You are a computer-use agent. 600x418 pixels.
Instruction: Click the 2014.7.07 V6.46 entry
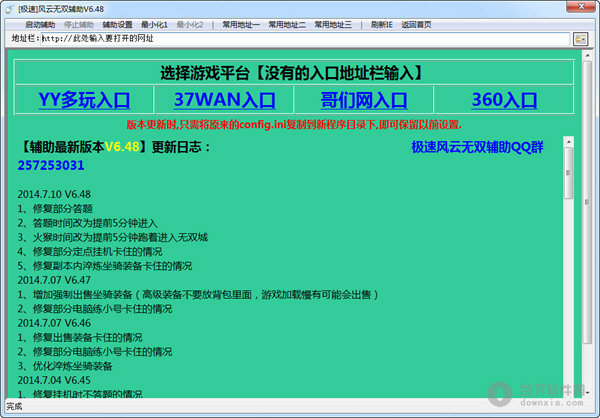pos(54,323)
